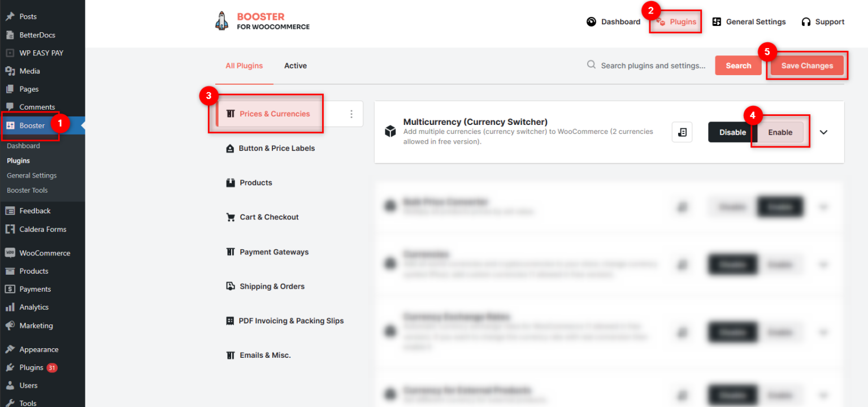Click the Media icon in sidebar

(x=10, y=71)
